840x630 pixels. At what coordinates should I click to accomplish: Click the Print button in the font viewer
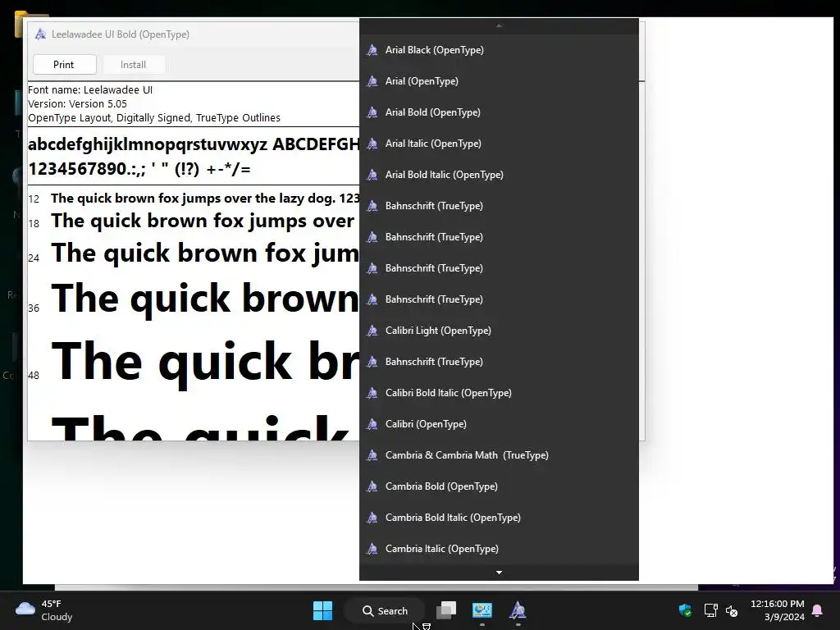tap(64, 65)
